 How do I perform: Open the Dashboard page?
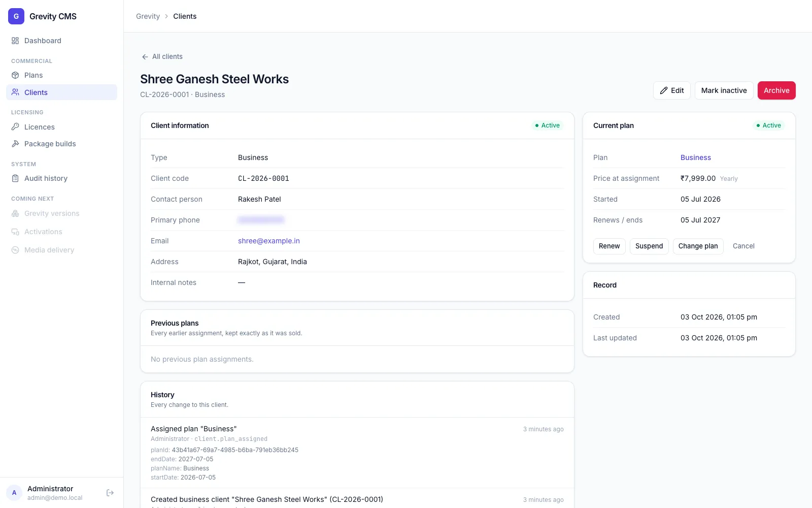coord(61,41)
